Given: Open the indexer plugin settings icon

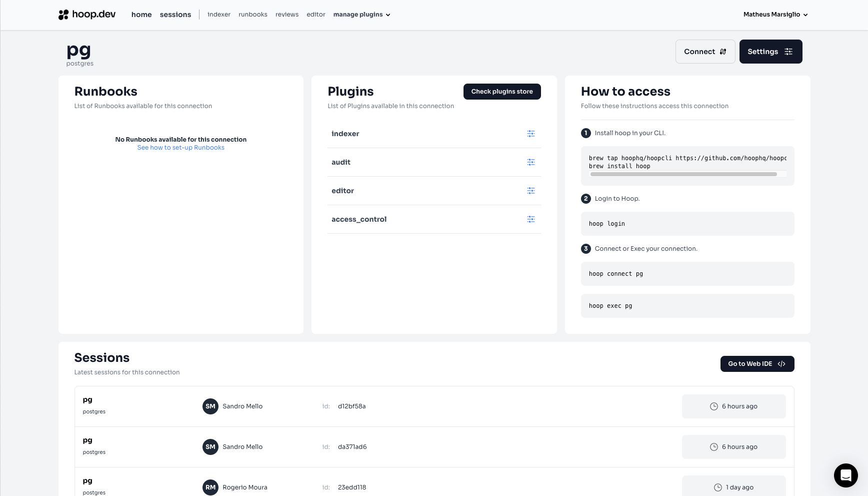Looking at the screenshot, I should (530, 134).
